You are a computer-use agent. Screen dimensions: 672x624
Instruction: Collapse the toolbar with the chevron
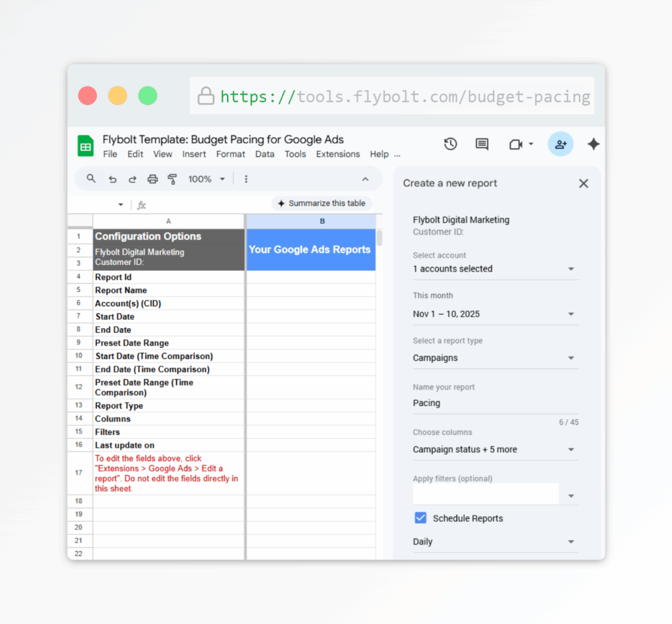pyautogui.click(x=365, y=178)
